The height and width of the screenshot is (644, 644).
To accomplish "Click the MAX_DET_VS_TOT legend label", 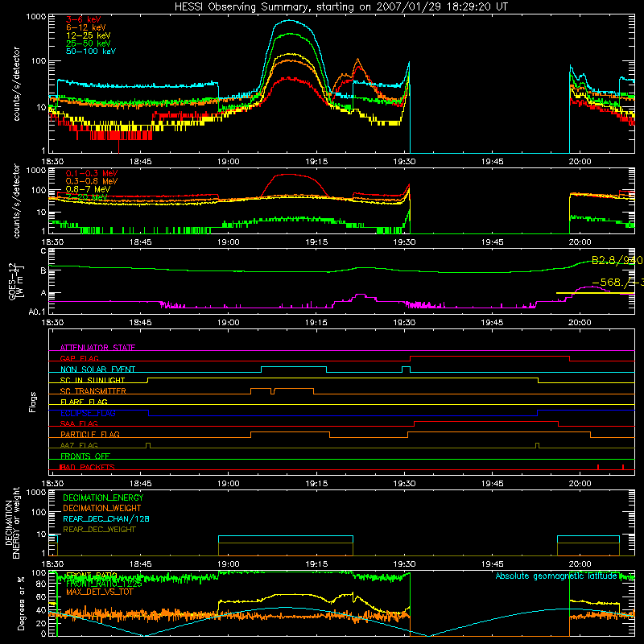I will tap(100, 592).
